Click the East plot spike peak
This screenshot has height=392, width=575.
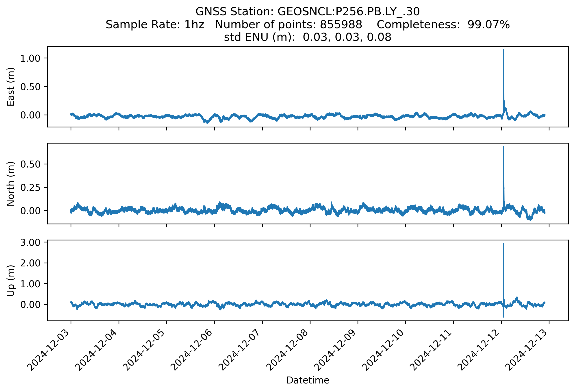point(503,51)
